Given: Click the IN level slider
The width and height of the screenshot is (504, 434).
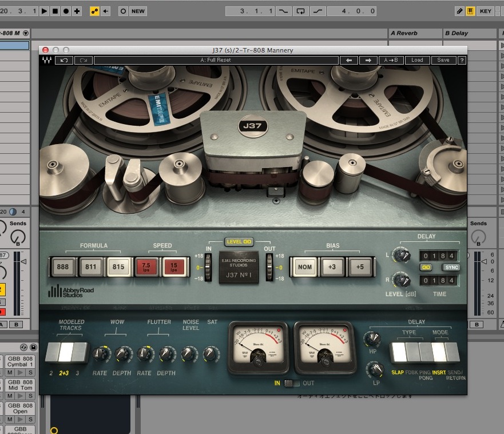Looking at the screenshot, I should point(208,267).
